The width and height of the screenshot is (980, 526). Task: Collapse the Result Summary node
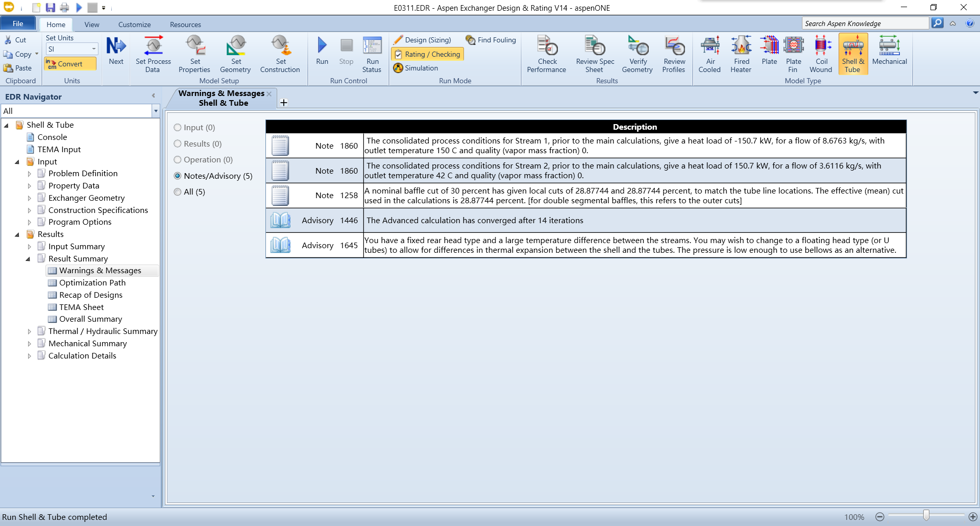(x=28, y=259)
